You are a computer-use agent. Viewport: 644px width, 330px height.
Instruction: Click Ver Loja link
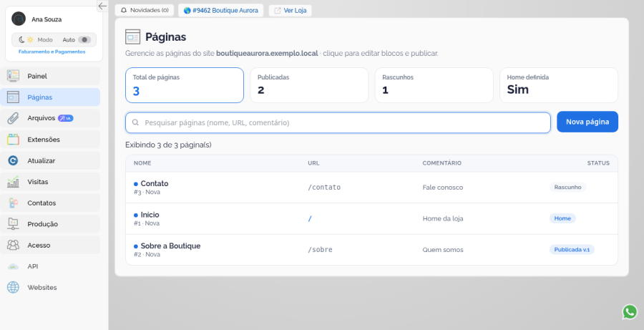click(x=290, y=10)
